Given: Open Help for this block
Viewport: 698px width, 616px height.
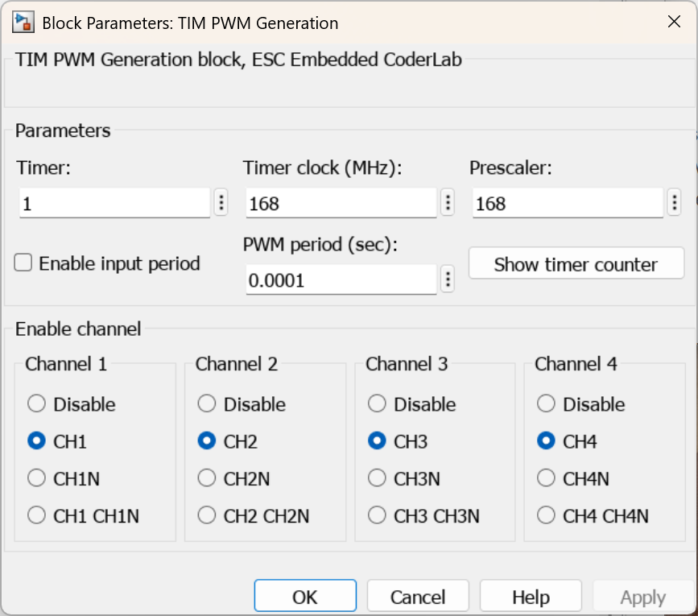Looking at the screenshot, I should pos(531,596).
